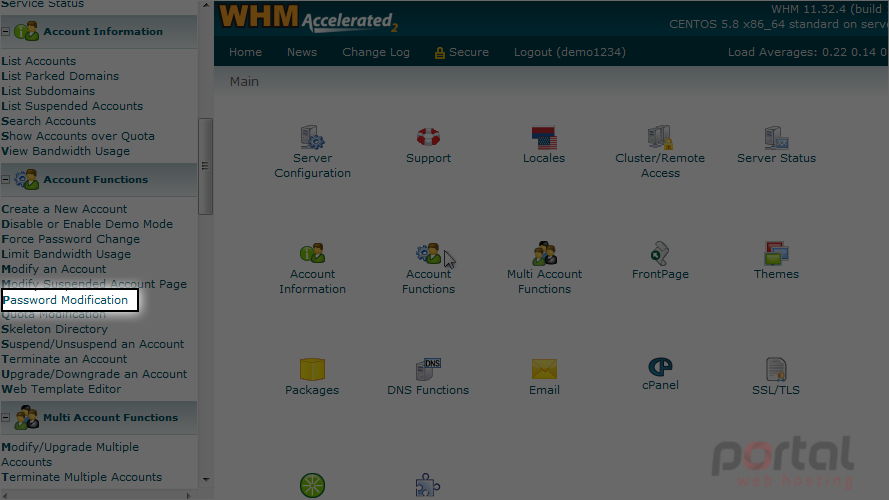
Task: Open the Email envelope icon
Action: [x=544, y=369]
